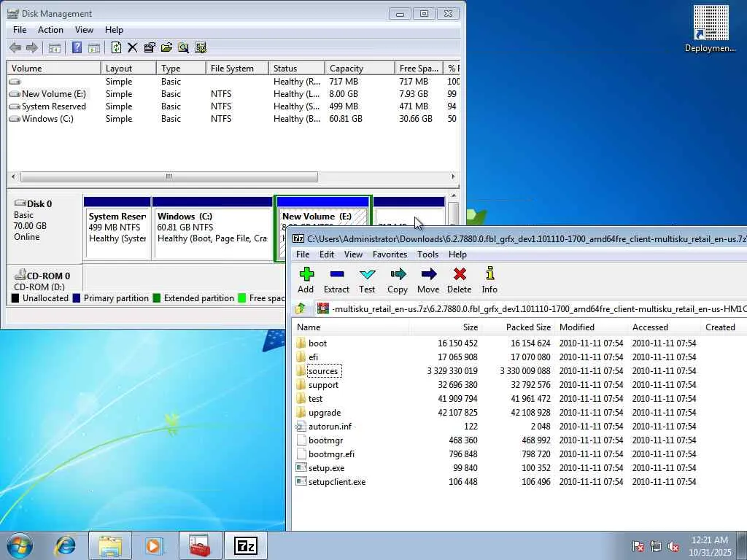747x560 pixels.
Task: Click the Delete button in 7-Zip toolbar
Action: tap(460, 280)
